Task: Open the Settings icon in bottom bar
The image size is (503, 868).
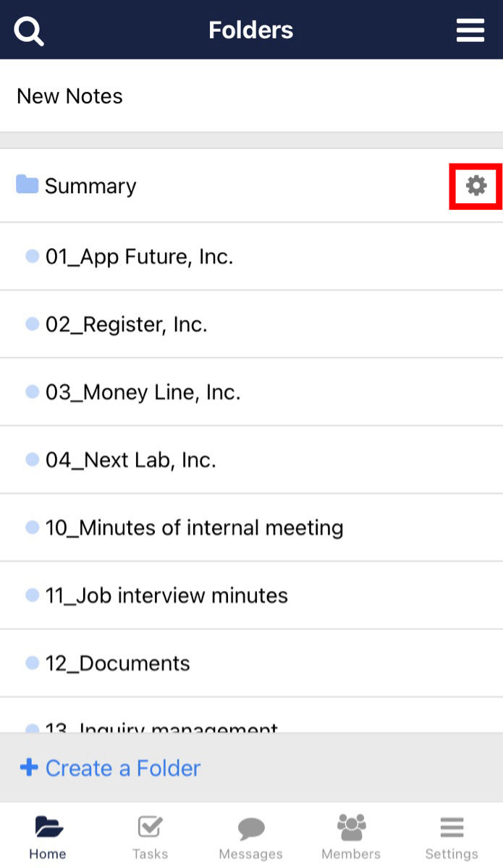Action: tap(451, 827)
